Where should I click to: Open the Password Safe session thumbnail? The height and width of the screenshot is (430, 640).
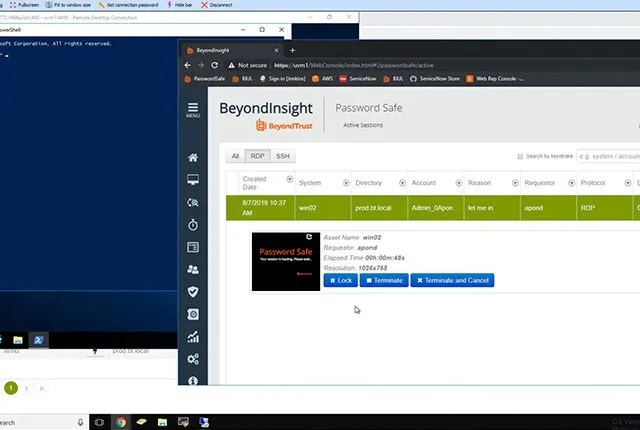[x=286, y=262]
